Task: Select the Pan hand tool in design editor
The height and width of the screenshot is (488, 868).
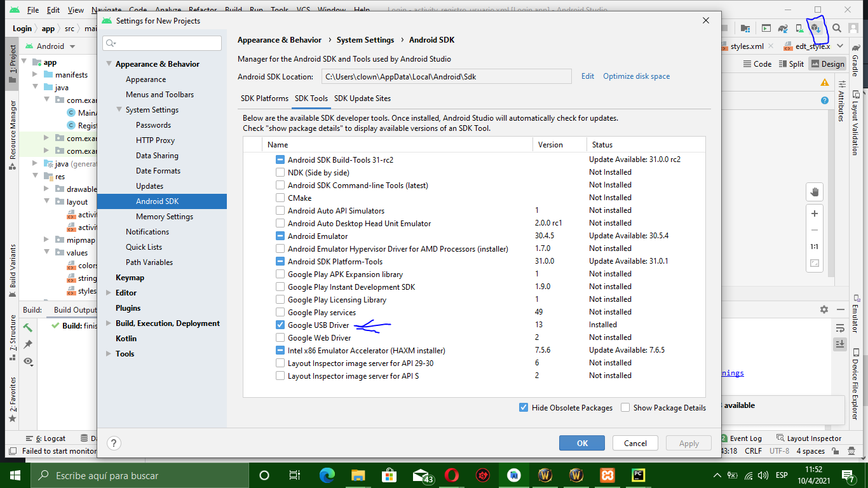Action: click(x=814, y=192)
